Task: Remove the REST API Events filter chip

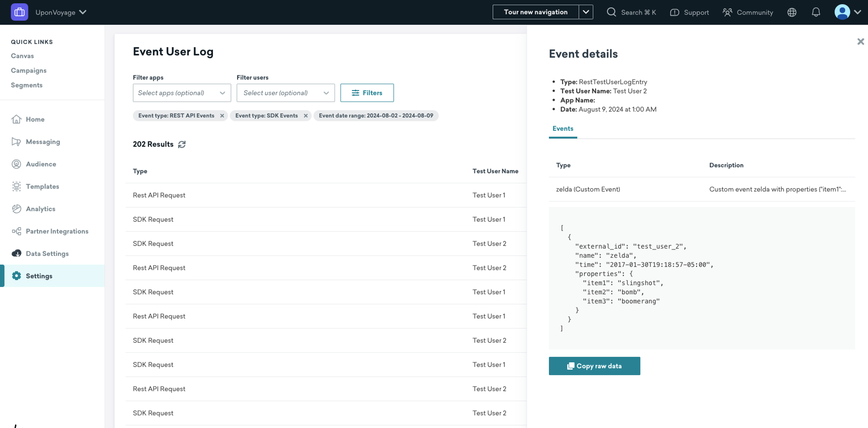Action: click(x=222, y=115)
